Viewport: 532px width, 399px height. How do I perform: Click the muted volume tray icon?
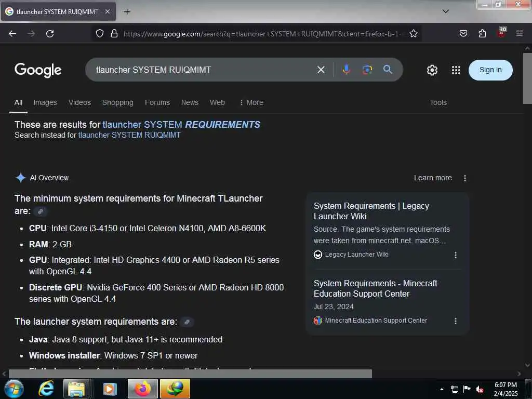479,389
